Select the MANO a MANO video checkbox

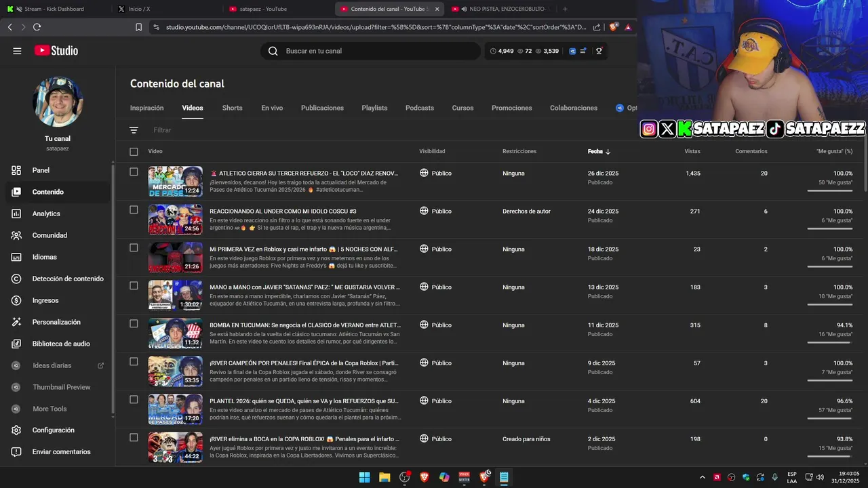134,286
